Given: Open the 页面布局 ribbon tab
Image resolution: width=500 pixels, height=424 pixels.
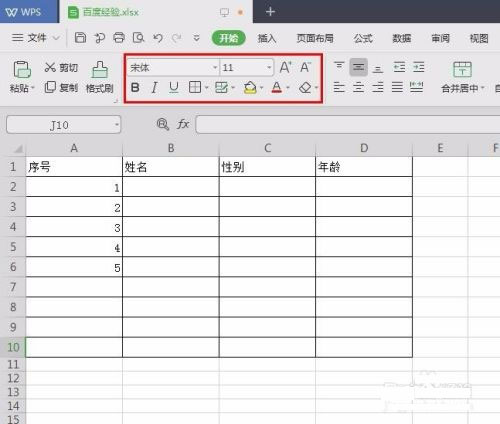Looking at the screenshot, I should (x=315, y=38).
